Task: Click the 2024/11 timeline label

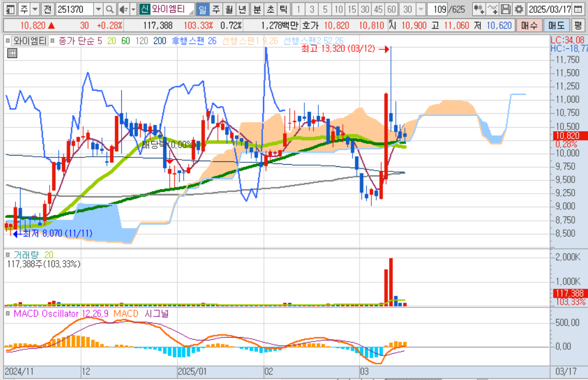Action: [19, 372]
